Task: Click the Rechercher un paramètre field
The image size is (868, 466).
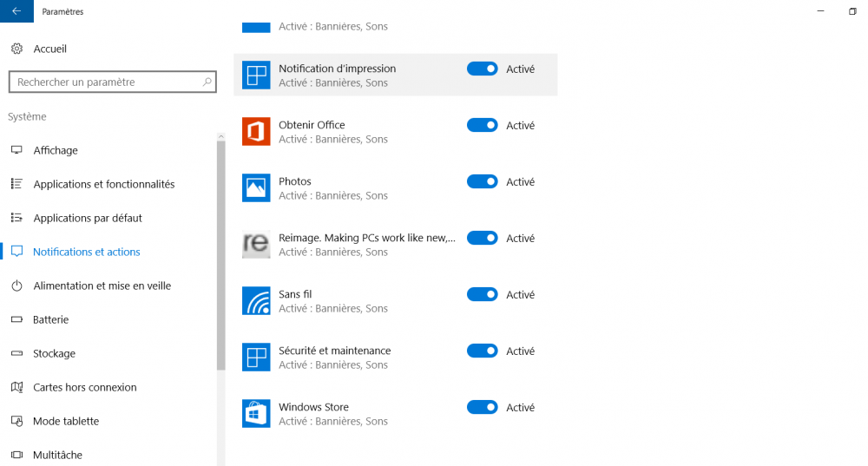Action: (112, 82)
